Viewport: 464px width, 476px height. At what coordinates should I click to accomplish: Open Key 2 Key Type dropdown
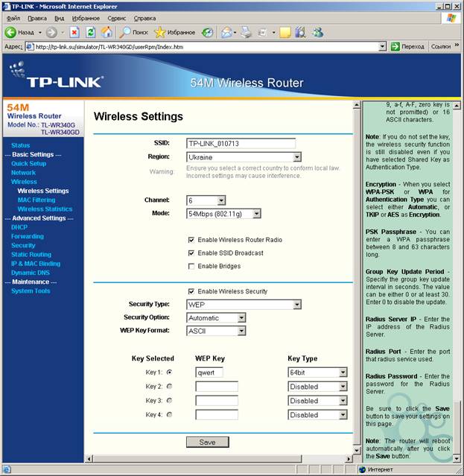pos(317,387)
